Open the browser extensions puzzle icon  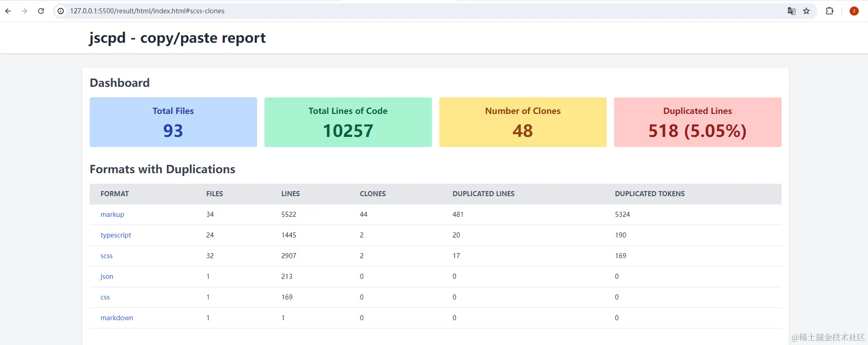830,11
